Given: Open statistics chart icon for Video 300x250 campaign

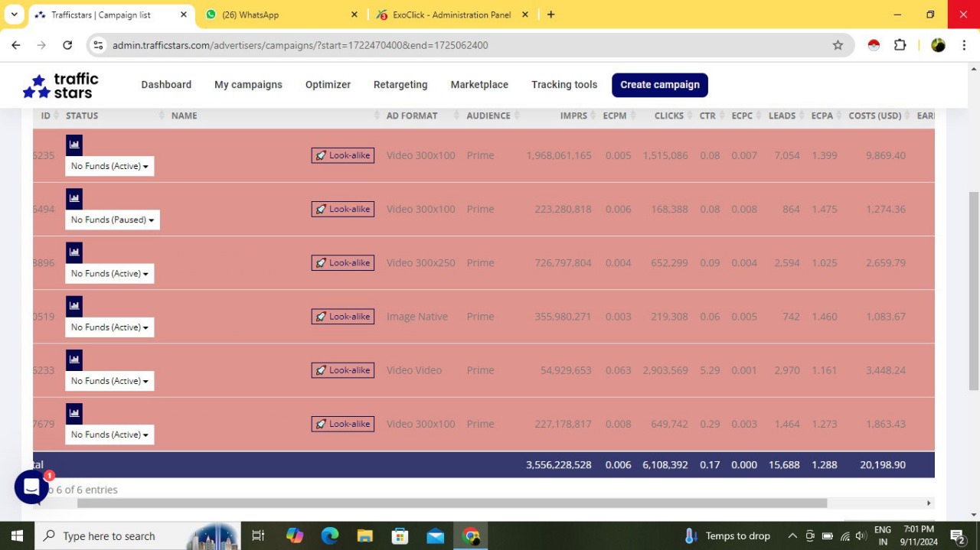Looking at the screenshot, I should [74, 252].
